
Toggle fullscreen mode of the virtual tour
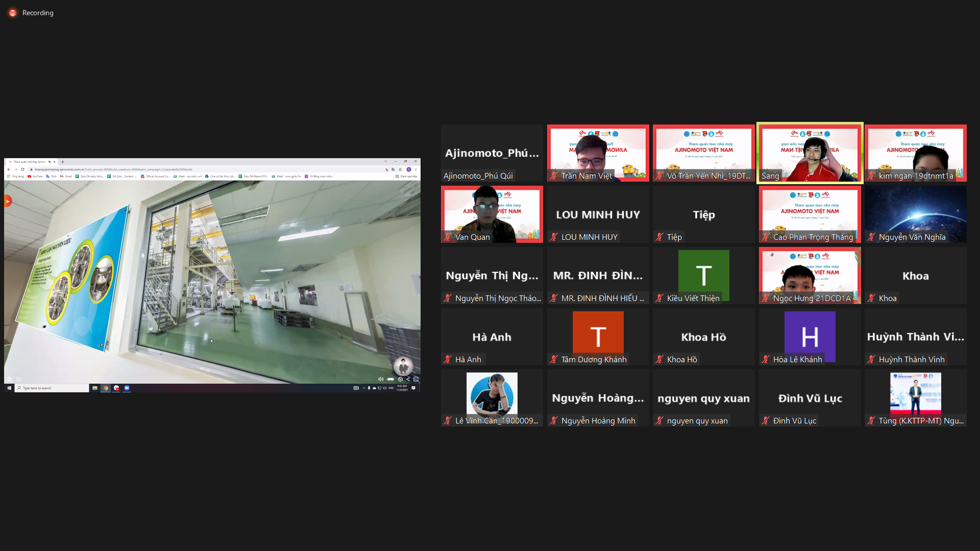416,379
